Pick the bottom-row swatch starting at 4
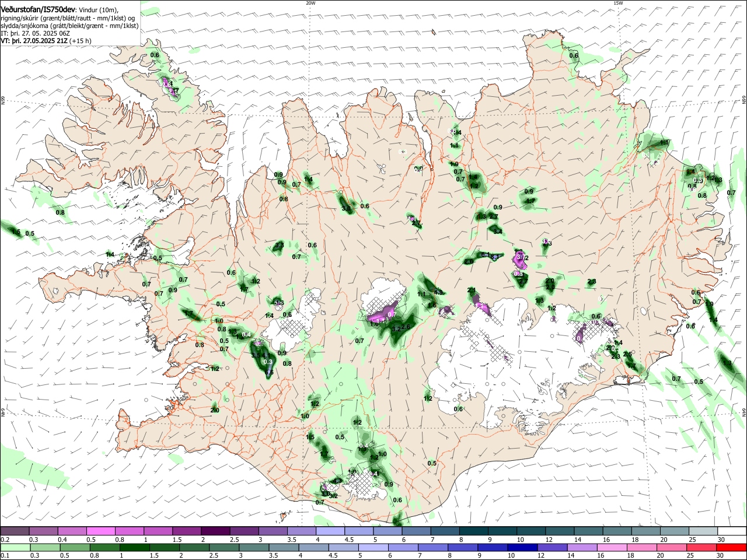The width and height of the screenshot is (747, 560). [x=314, y=547]
